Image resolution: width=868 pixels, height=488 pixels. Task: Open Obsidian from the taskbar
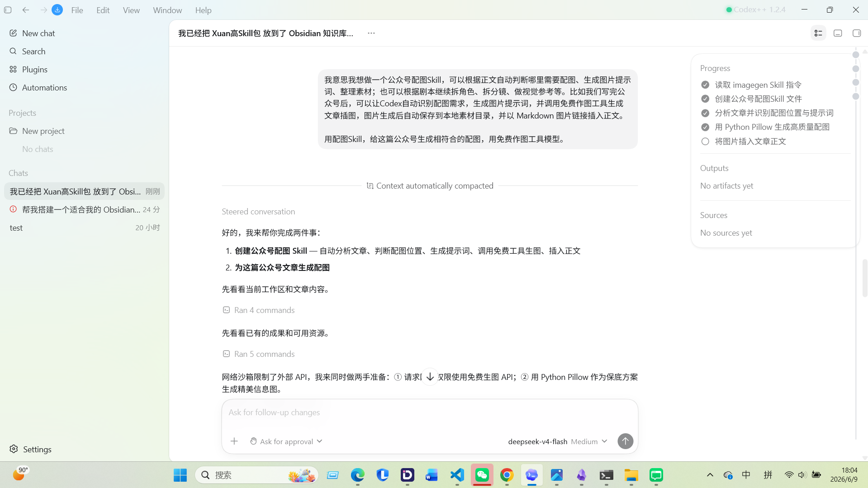pyautogui.click(x=581, y=475)
